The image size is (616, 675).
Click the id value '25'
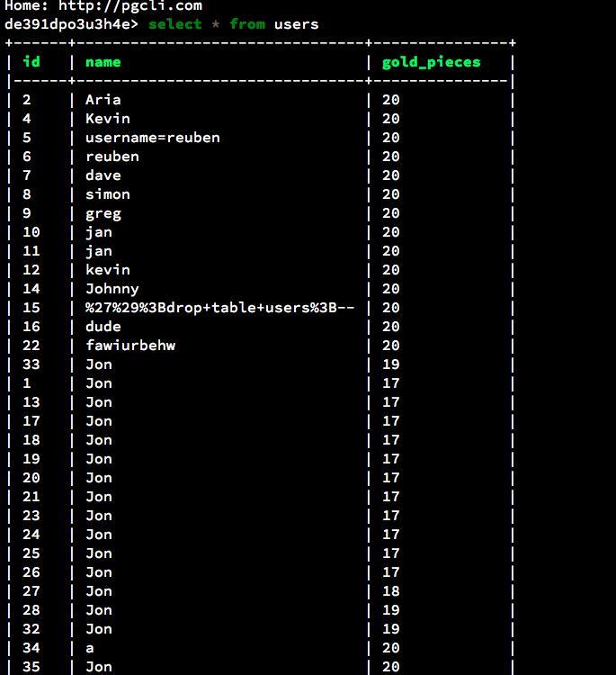point(31,553)
